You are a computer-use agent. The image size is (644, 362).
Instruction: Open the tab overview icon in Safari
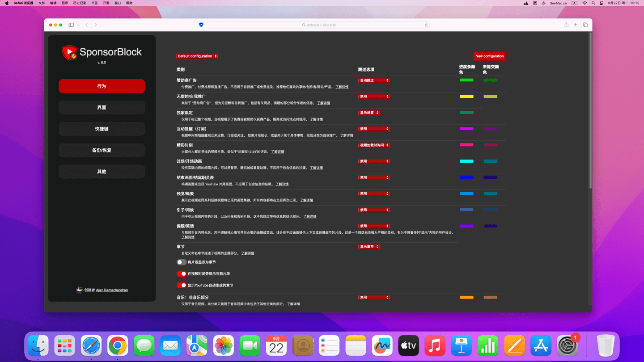click(x=585, y=25)
